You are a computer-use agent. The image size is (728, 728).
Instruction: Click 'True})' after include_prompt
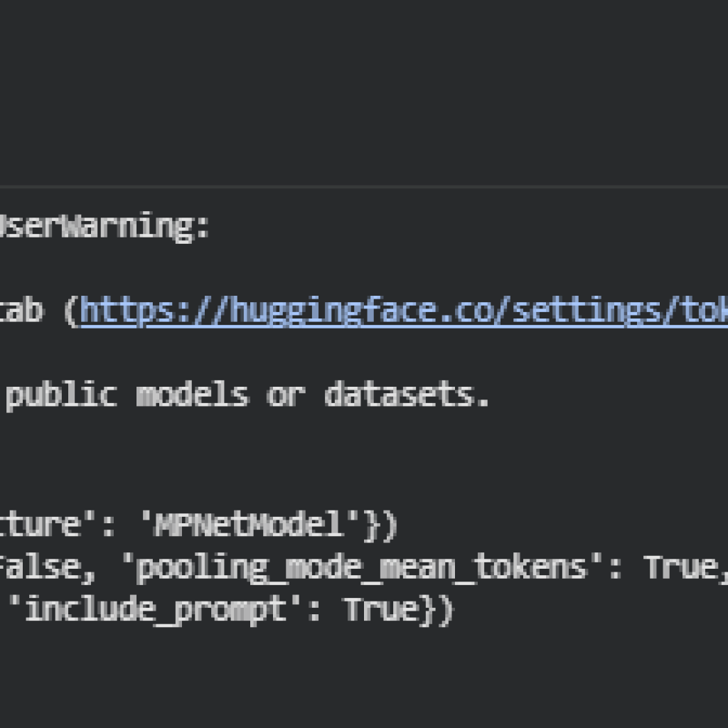tap(398, 609)
